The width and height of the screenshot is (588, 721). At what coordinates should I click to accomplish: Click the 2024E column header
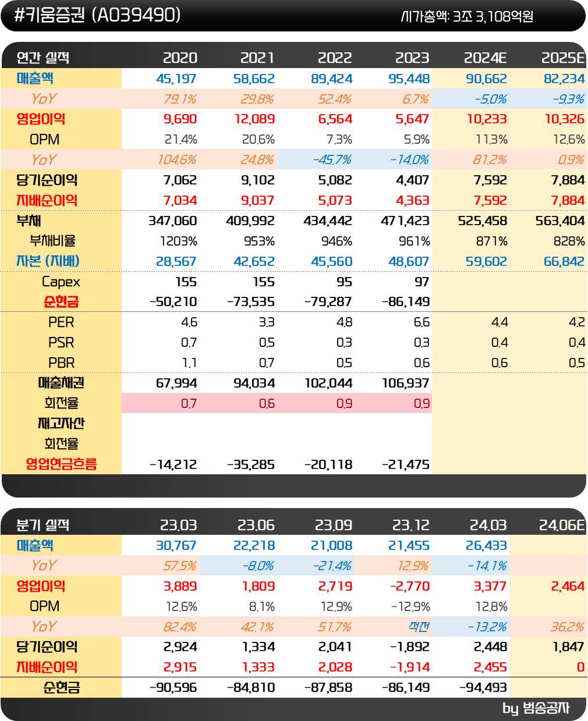coord(486,58)
